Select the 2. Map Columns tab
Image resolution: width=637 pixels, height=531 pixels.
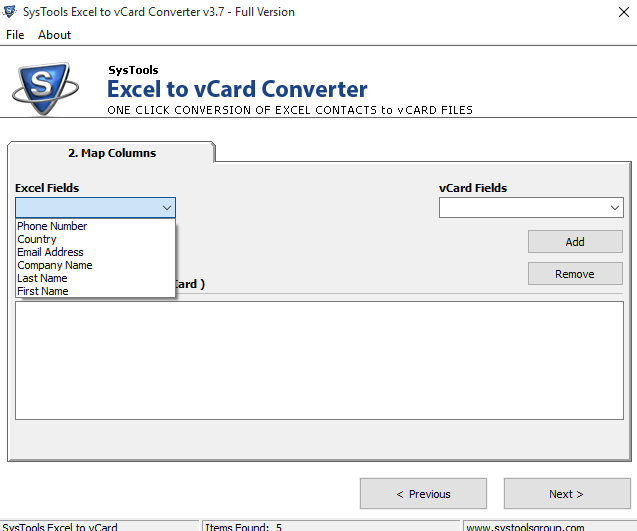112,153
